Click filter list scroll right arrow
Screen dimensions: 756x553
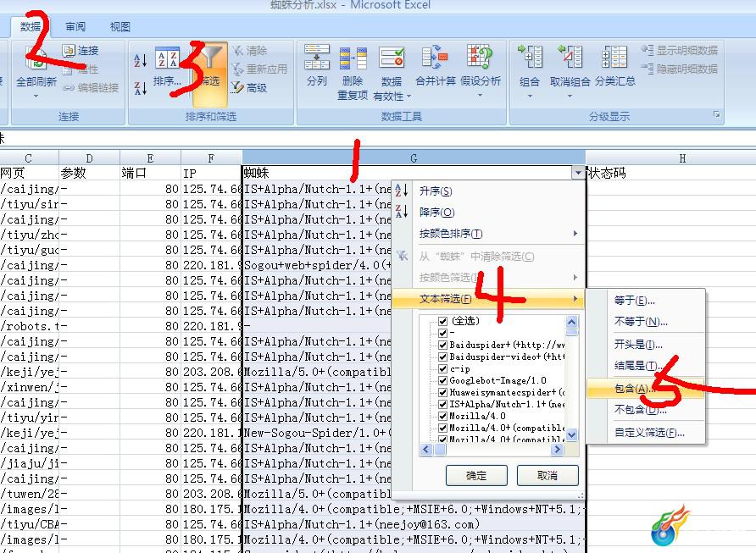[558, 450]
